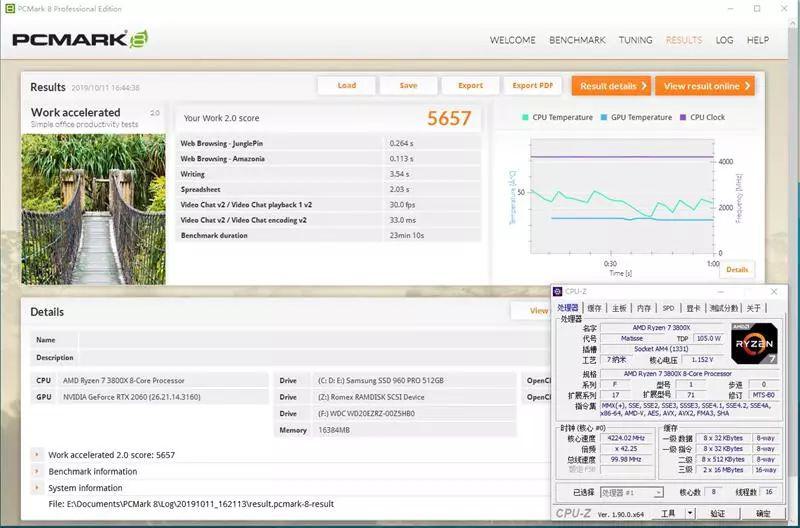This screenshot has height=528, width=800.
Task: Click the Spreadsheet result row
Action: pyautogui.click(x=329, y=189)
